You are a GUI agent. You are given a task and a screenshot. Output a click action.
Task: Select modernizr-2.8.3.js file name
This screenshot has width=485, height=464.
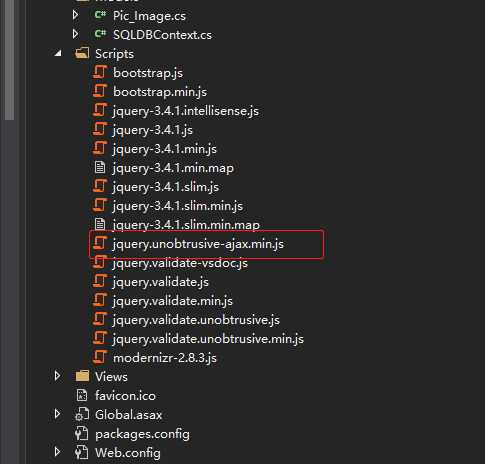165,358
